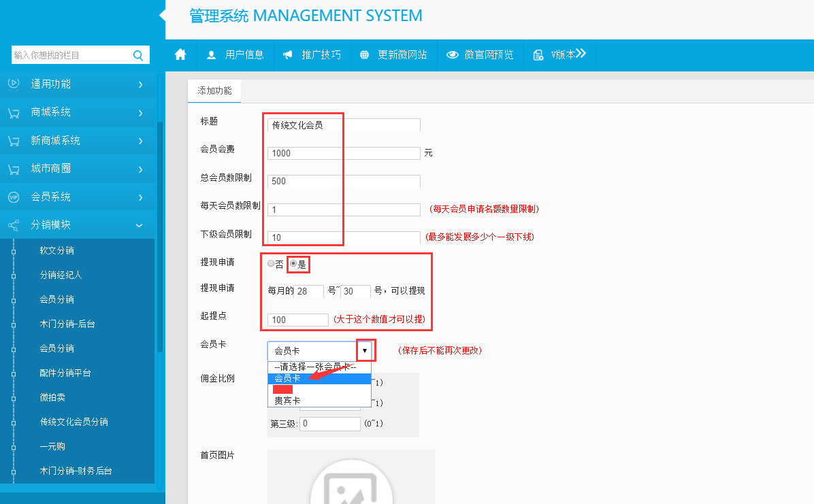
Task: Expand 商城系统 menu chevron
Action: tap(141, 113)
